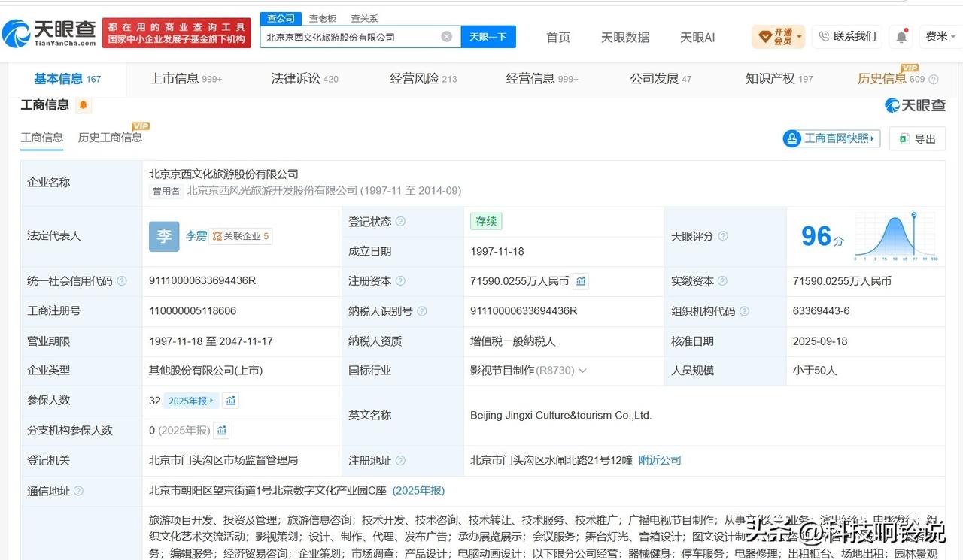Open 法律诉讼 tab

tap(305, 79)
